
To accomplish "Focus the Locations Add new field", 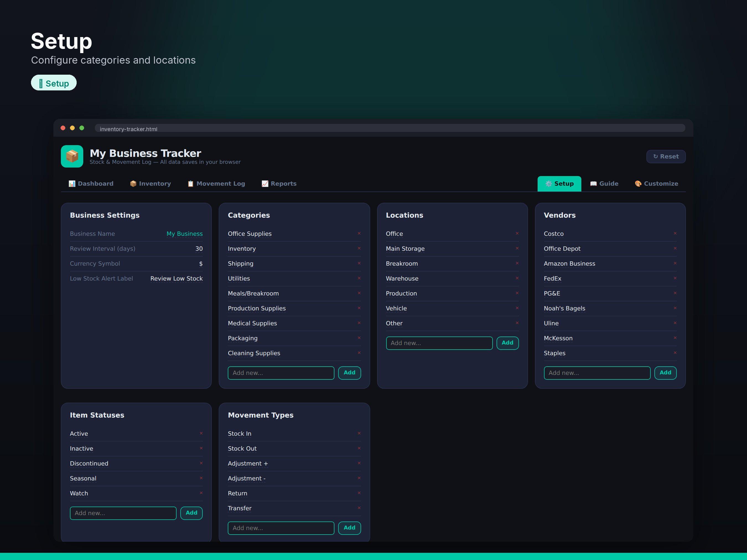I will pyautogui.click(x=439, y=343).
